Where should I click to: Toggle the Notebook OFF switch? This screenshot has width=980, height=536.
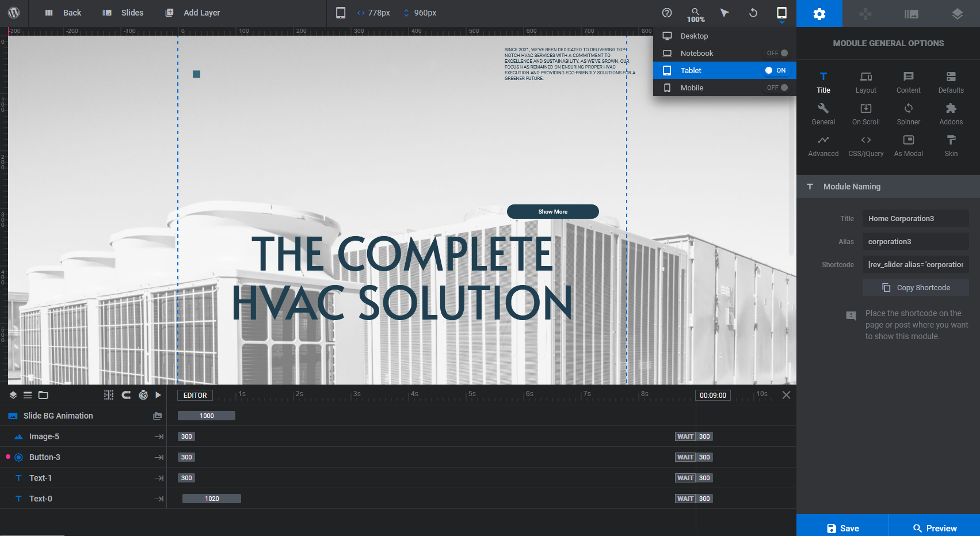click(777, 53)
